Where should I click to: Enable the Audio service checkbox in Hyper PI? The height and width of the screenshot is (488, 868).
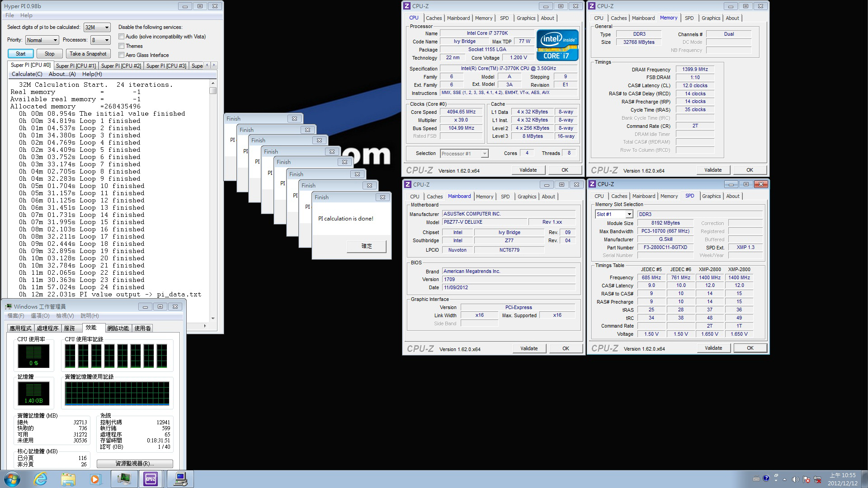click(121, 37)
